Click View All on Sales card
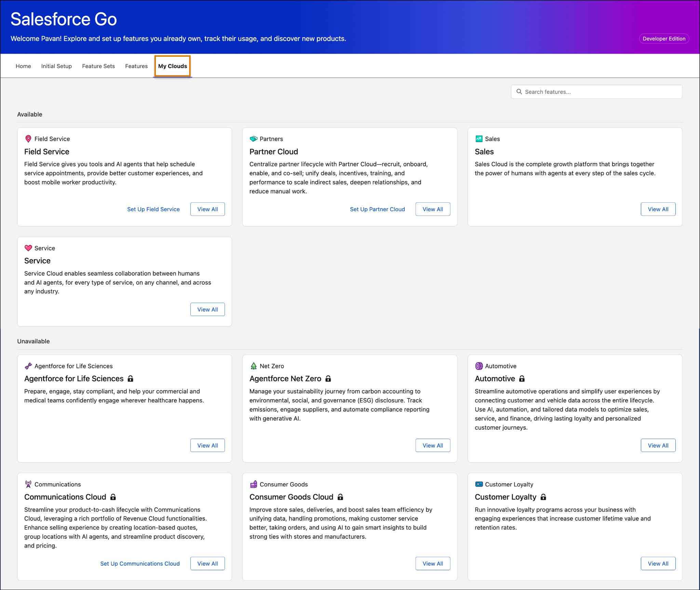 (x=658, y=209)
